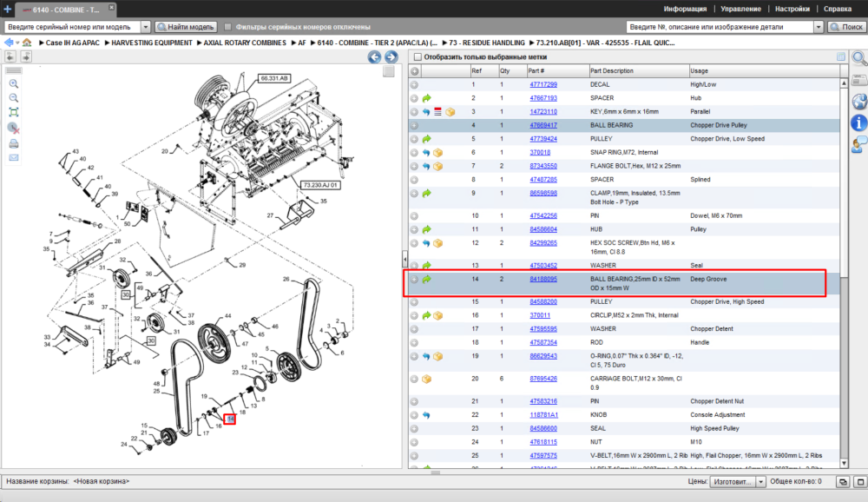Zoom in on the parts diagram
868x502 pixels.
coord(14,83)
